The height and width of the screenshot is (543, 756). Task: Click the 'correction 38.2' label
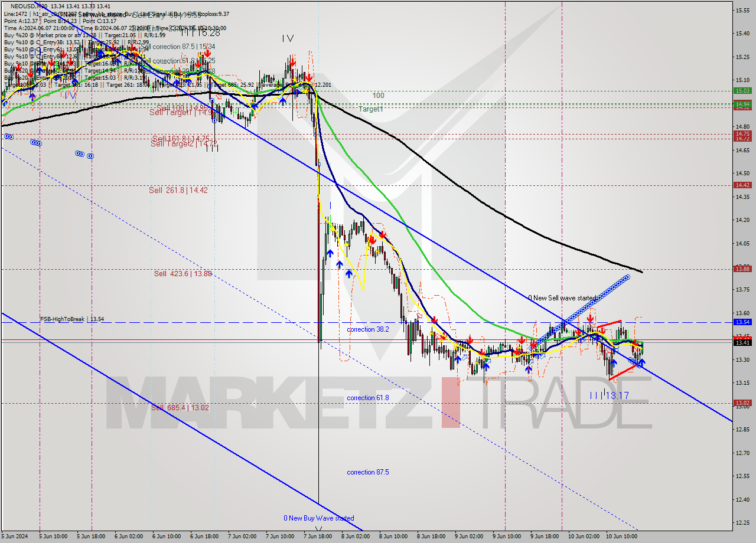pyautogui.click(x=368, y=329)
